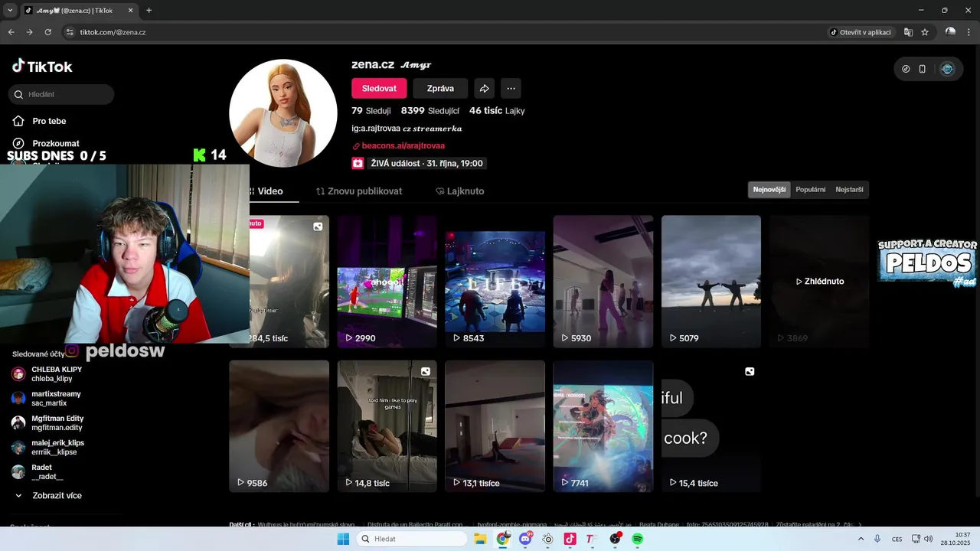Show hidden system tray icons chevron

(861, 539)
